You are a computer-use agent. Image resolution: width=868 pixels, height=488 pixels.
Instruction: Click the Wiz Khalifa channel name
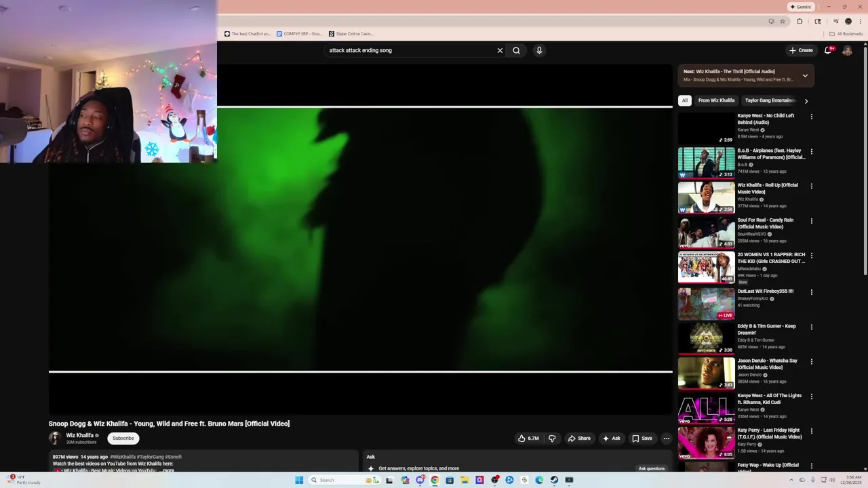(x=79, y=436)
